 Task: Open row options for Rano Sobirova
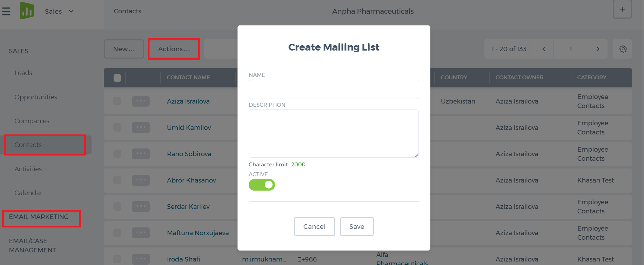[141, 154]
